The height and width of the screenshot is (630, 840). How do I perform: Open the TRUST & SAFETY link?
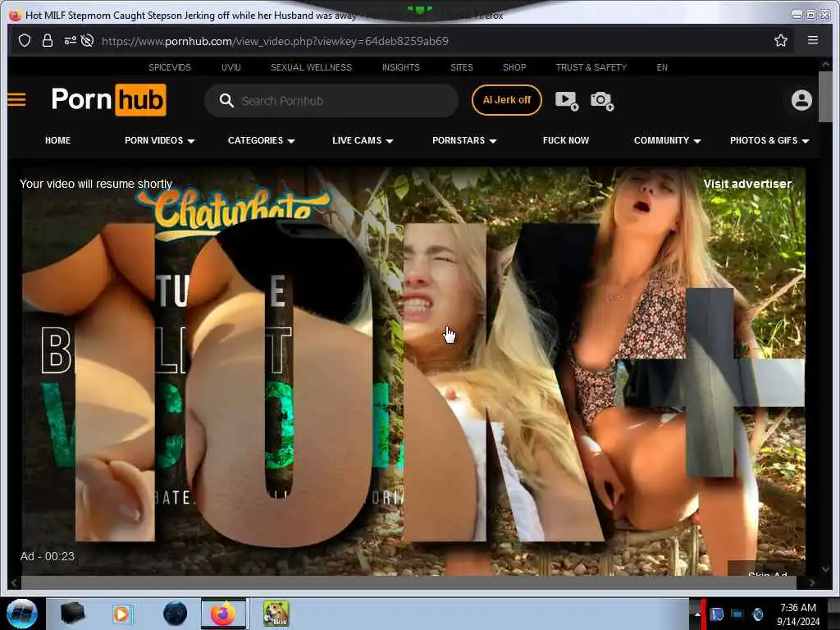pyautogui.click(x=591, y=67)
